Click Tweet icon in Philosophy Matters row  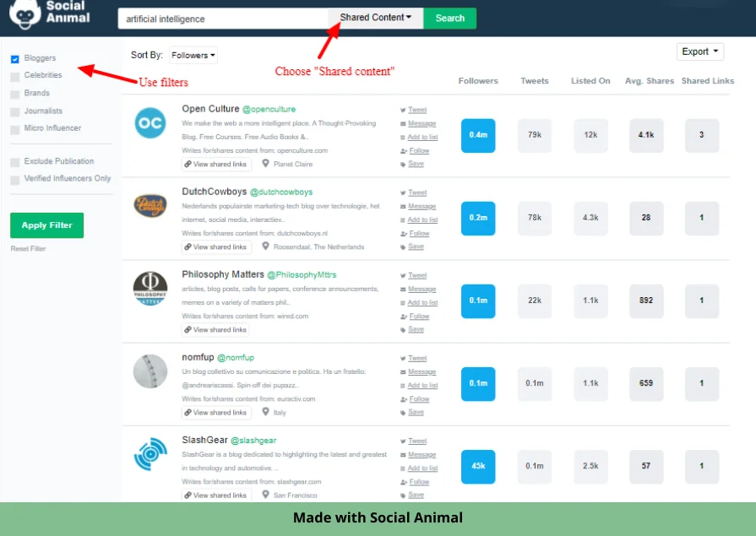403,276
